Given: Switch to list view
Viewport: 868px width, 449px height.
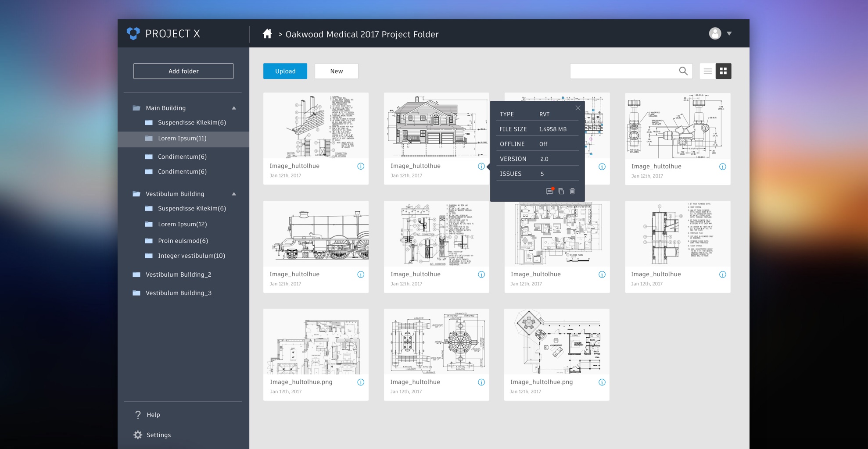Looking at the screenshot, I should click(707, 71).
